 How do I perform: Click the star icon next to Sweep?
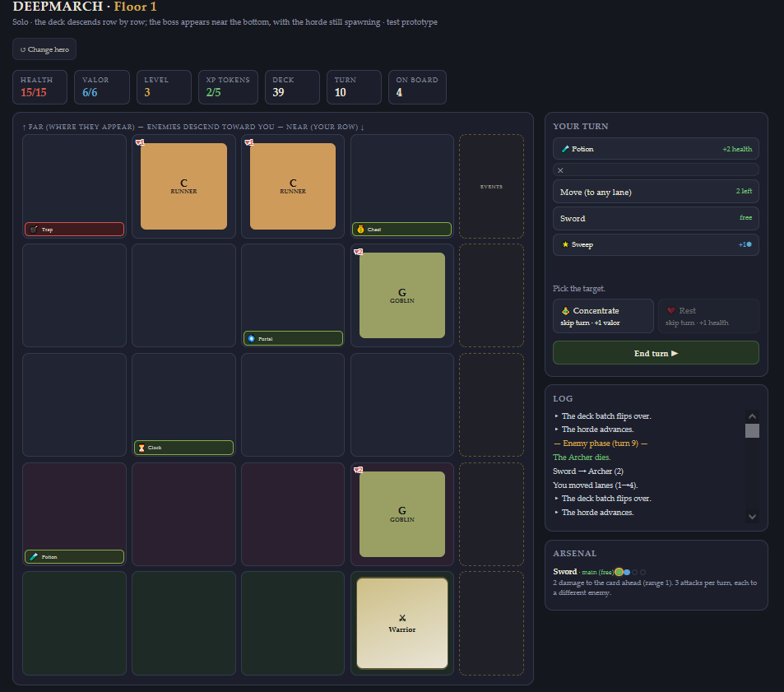tap(565, 244)
